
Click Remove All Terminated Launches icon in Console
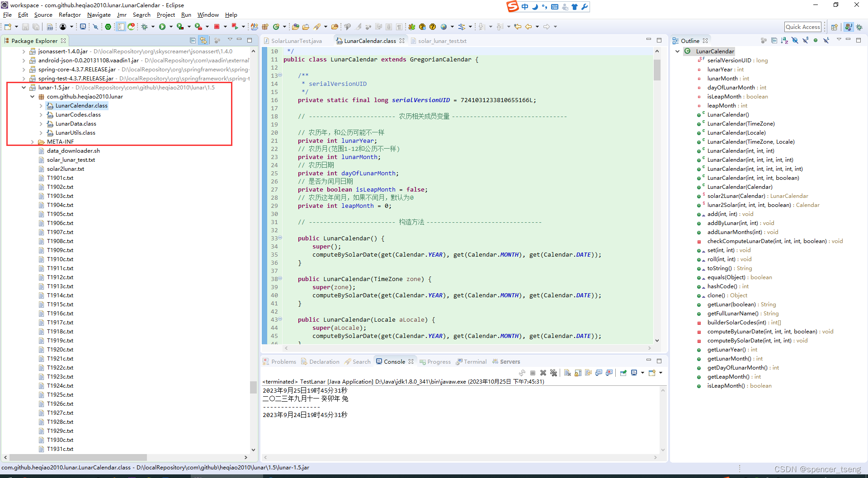[x=553, y=373]
